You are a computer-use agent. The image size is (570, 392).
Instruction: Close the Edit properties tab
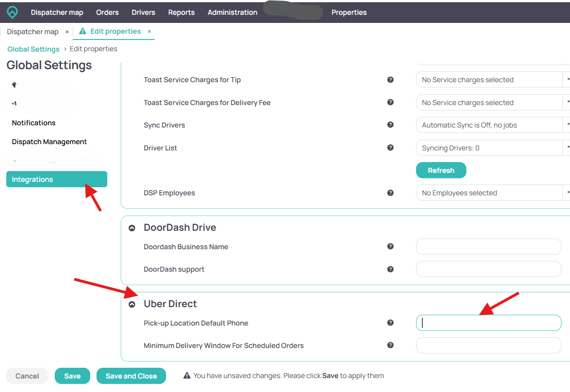149,31
